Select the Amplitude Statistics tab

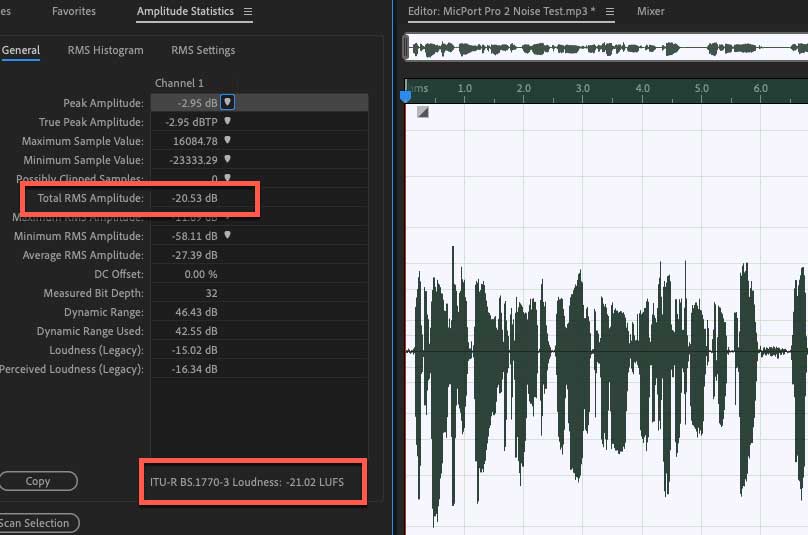185,11
